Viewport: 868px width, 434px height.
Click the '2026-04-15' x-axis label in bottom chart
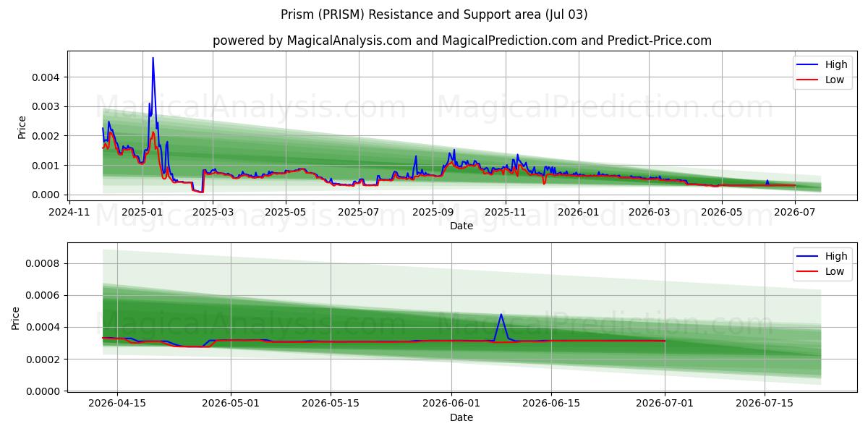click(x=117, y=404)
